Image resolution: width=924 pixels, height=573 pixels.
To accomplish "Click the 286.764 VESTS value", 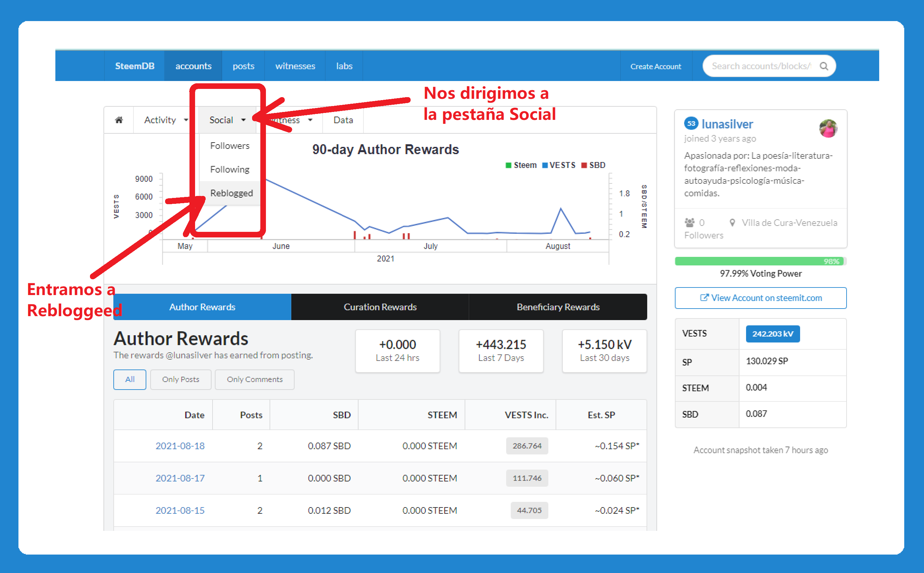I will pyautogui.click(x=527, y=446).
